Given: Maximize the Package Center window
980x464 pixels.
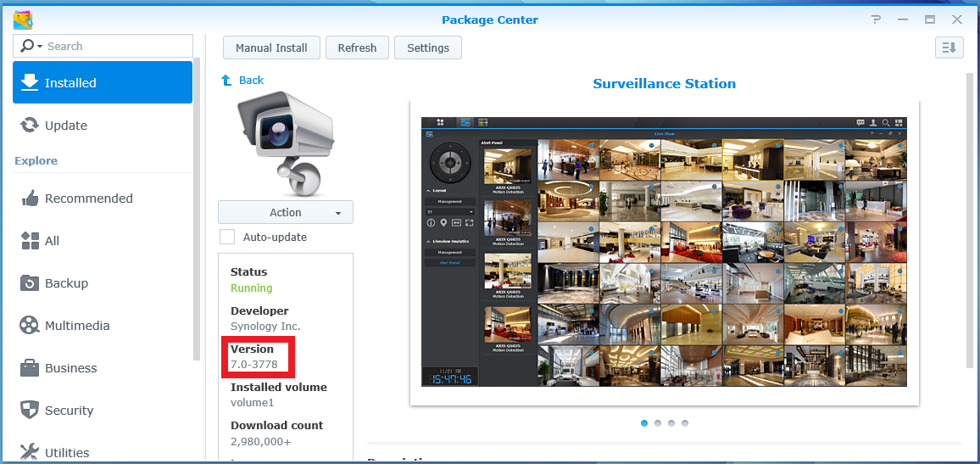Looking at the screenshot, I should (x=930, y=20).
